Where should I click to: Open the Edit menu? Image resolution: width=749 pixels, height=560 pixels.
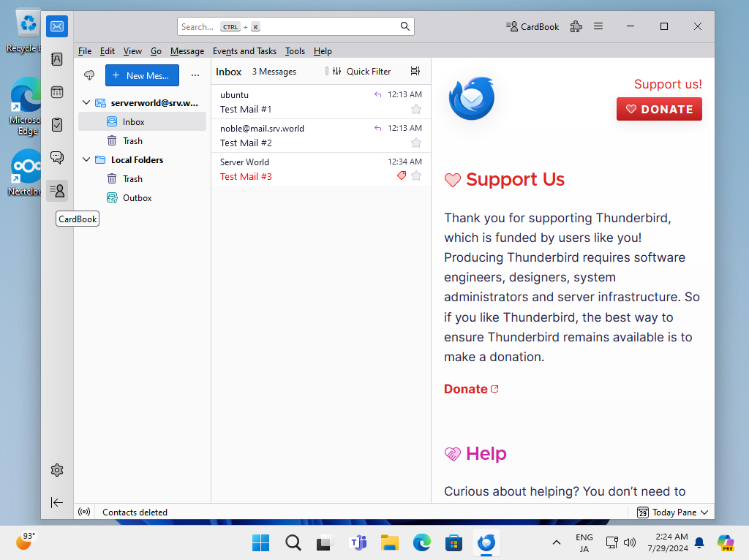pyautogui.click(x=107, y=51)
